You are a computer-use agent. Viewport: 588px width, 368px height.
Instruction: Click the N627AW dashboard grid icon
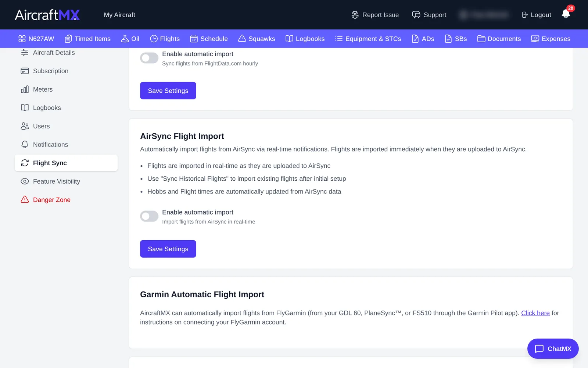coord(22,39)
